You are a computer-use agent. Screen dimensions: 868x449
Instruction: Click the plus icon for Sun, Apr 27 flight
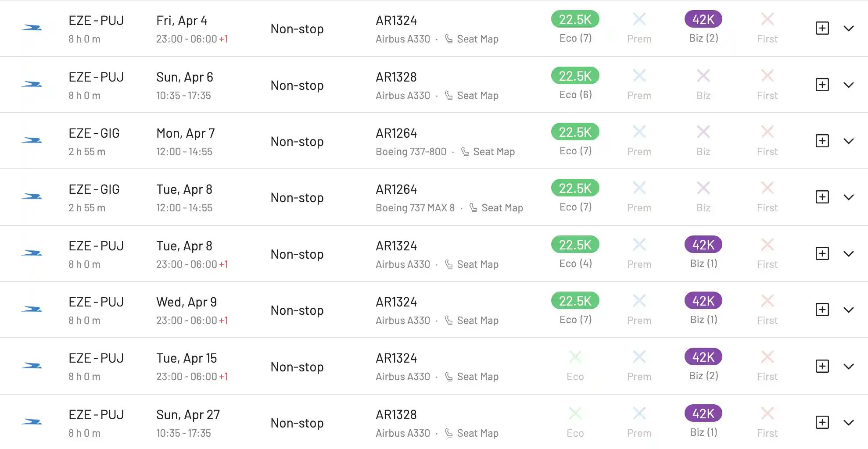point(822,422)
